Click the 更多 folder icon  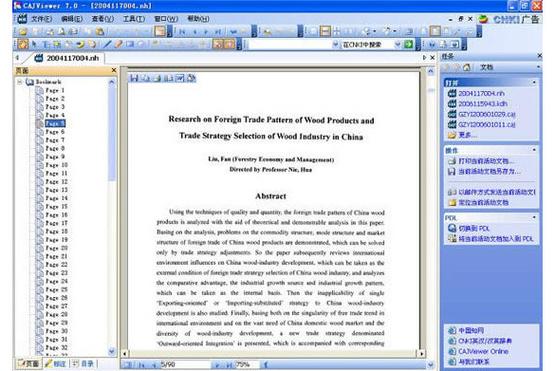tap(452, 135)
